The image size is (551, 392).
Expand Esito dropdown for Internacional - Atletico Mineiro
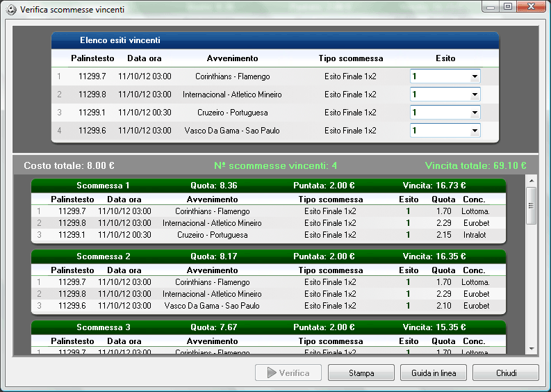point(475,95)
